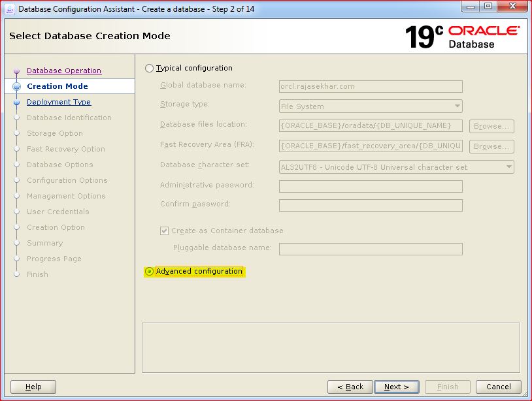Screen dimensions: 532x401
Task: Browse for Fast Recovery Area location
Action: tap(491, 146)
